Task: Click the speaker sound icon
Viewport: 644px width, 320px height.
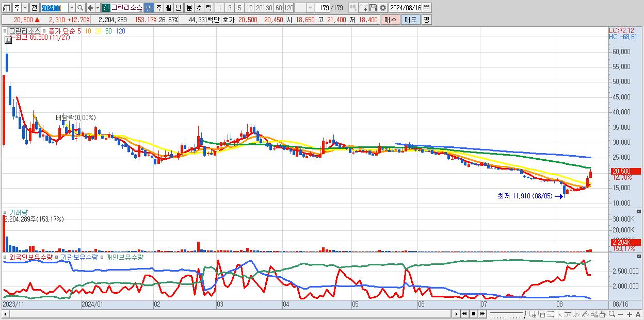Action: [90, 8]
